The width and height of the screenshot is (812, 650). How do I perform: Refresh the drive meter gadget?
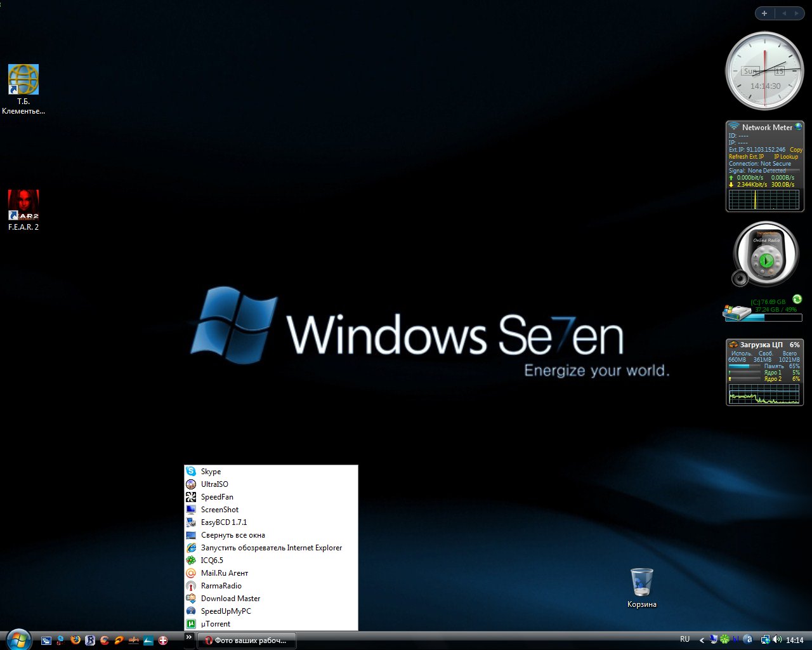coord(797,299)
